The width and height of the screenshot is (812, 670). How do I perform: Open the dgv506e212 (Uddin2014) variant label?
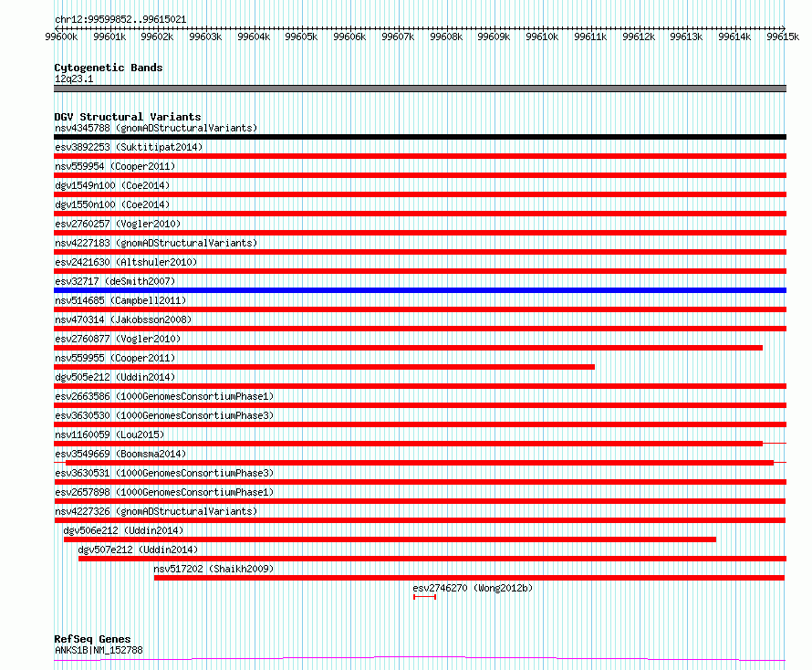click(x=123, y=530)
